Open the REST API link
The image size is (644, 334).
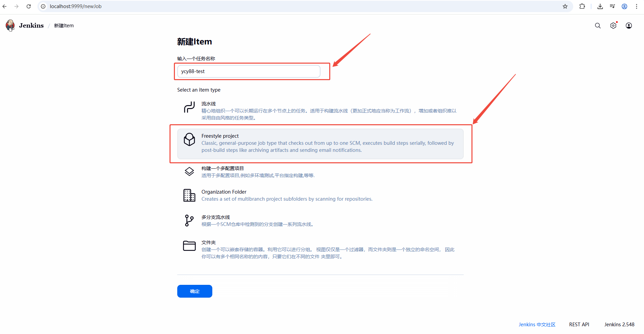tap(579, 325)
